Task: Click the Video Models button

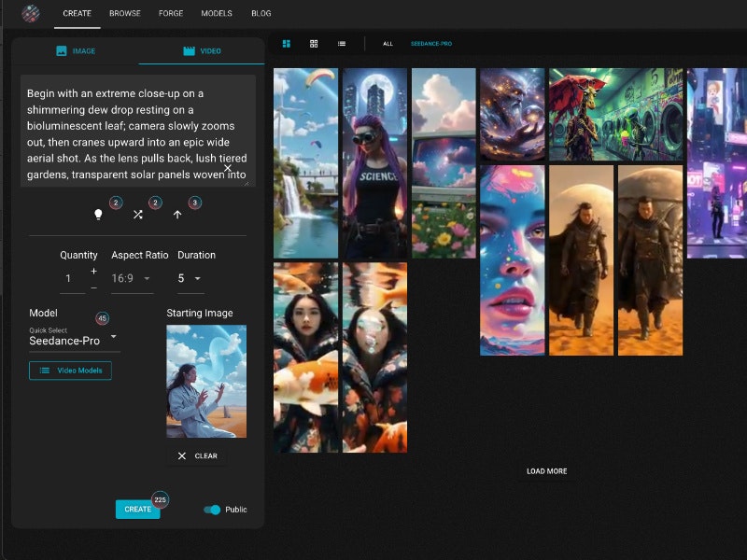Action: pos(69,371)
